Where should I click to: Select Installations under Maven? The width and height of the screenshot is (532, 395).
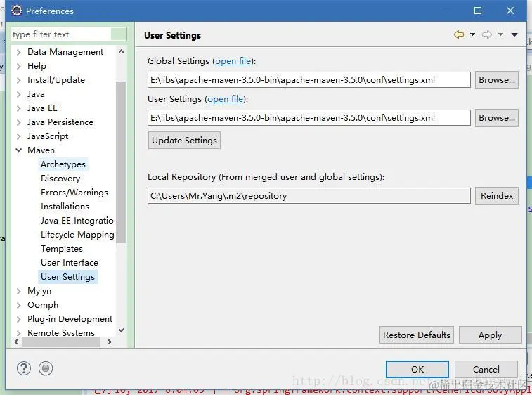coord(65,207)
